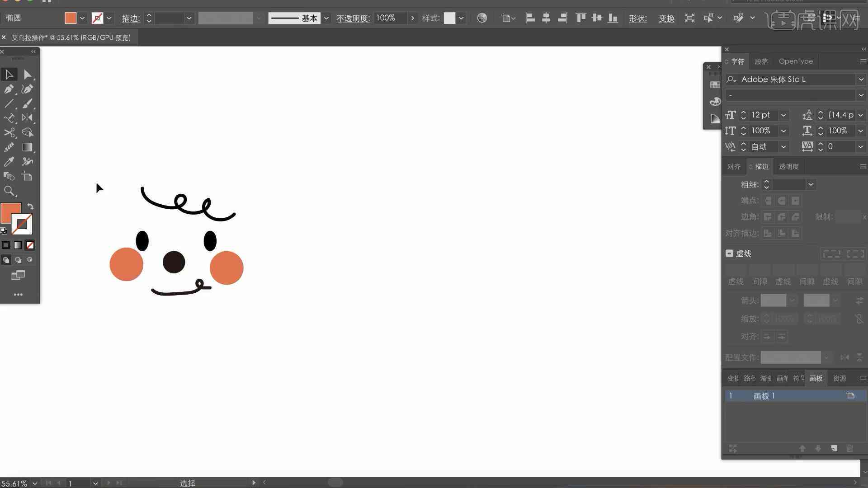Viewport: 868px width, 488px height.
Task: Click the stroke weight 粗细 input field
Action: (789, 184)
